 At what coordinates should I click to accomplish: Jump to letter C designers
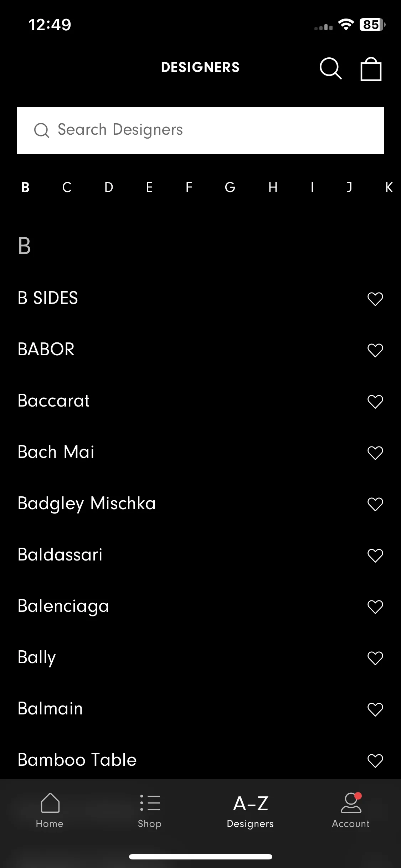tap(67, 187)
